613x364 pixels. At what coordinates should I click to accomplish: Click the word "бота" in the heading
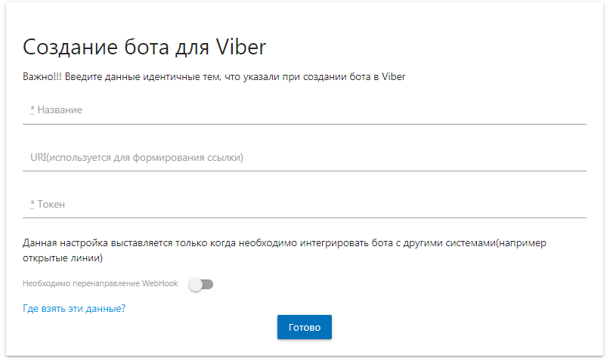pyautogui.click(x=147, y=48)
